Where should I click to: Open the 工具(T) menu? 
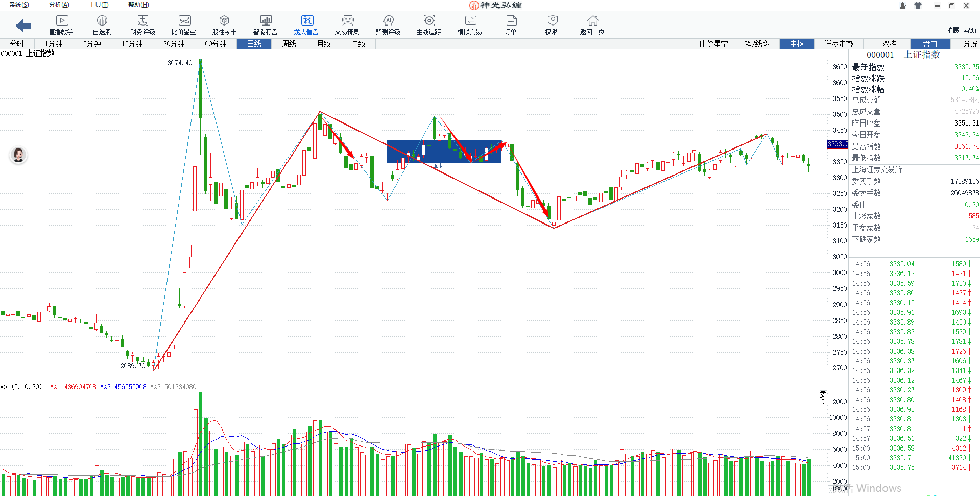[x=99, y=5]
